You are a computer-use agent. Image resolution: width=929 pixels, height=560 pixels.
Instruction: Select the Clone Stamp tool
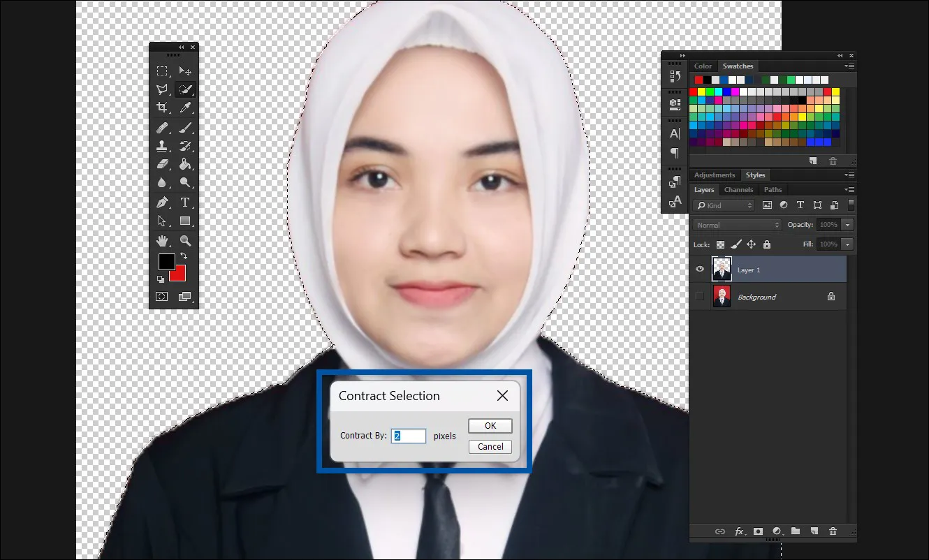click(x=162, y=146)
